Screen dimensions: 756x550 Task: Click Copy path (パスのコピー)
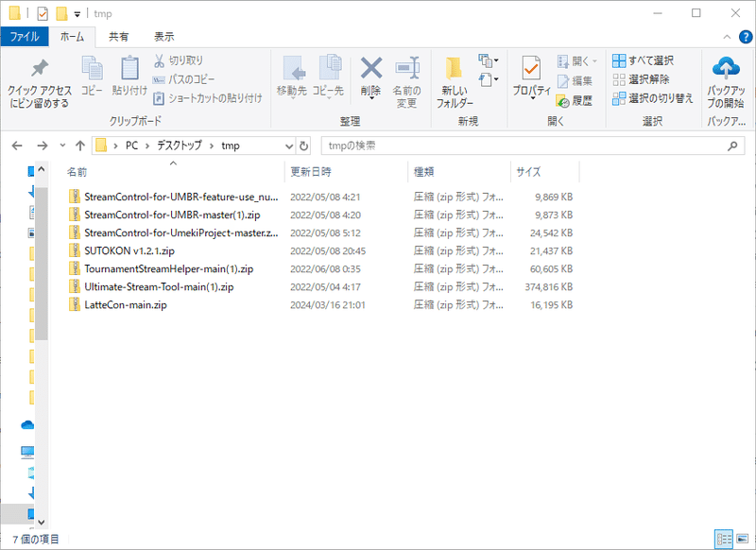click(183, 79)
